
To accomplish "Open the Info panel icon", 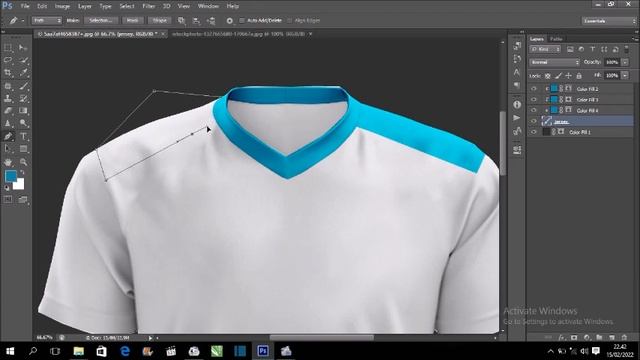I will tap(517, 104).
